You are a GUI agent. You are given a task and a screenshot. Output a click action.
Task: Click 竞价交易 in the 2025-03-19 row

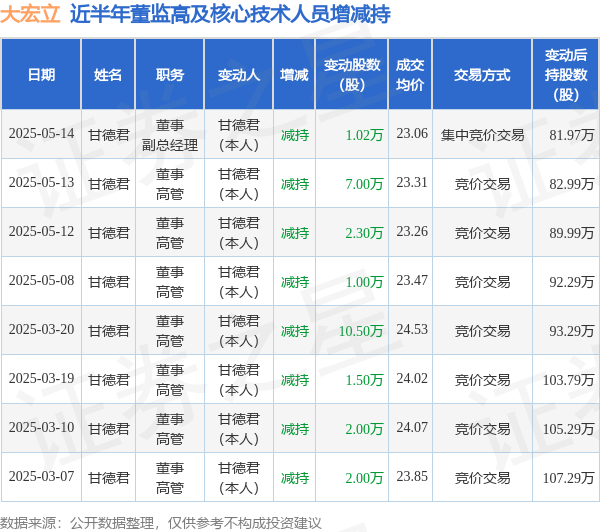click(x=482, y=380)
